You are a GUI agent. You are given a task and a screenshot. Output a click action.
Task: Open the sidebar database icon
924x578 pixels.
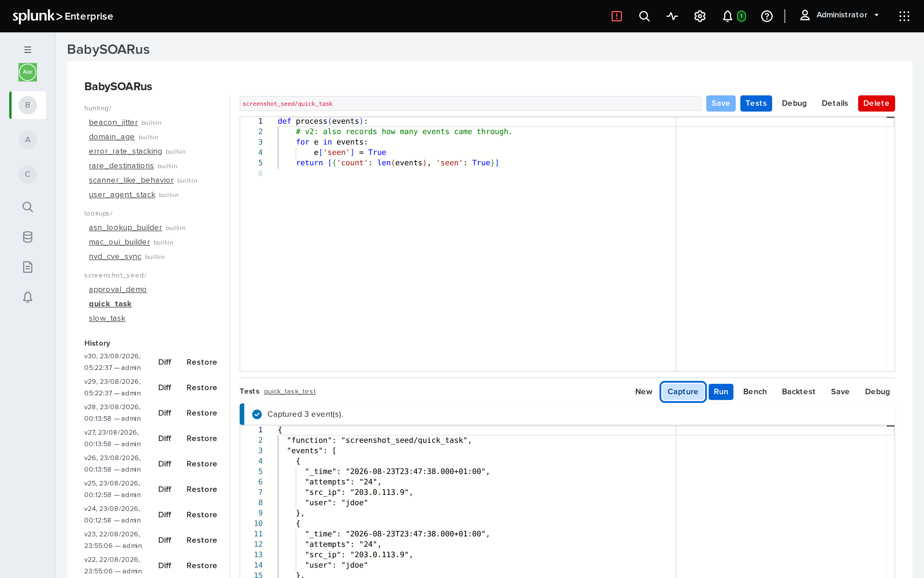[27, 237]
